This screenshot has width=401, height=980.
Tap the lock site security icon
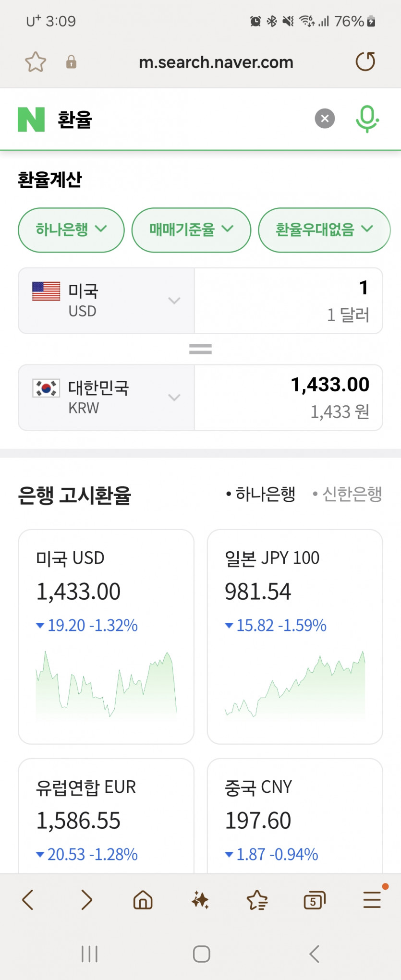(x=71, y=62)
